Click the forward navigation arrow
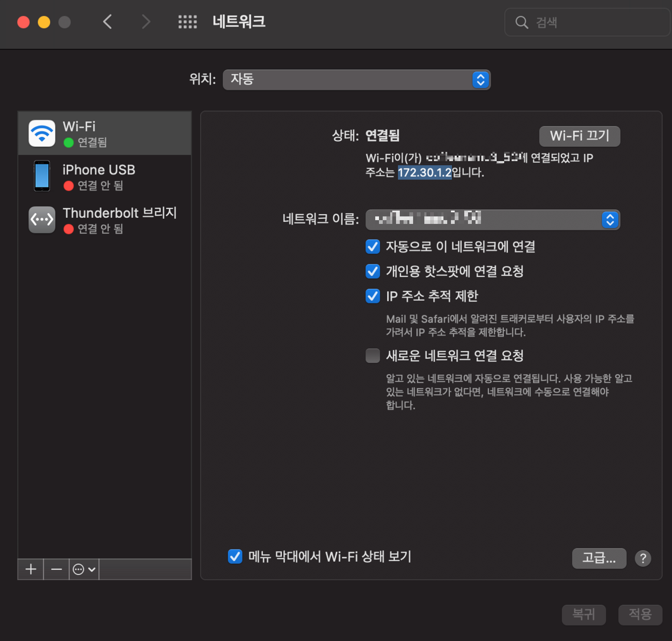 (146, 22)
